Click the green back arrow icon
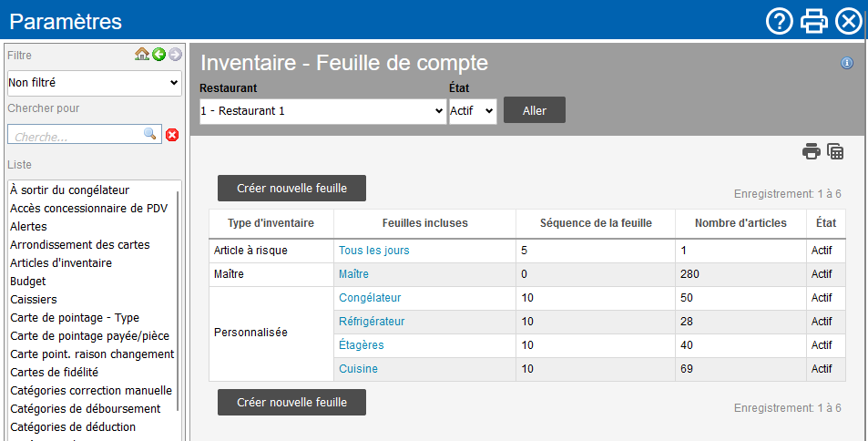 (x=158, y=55)
